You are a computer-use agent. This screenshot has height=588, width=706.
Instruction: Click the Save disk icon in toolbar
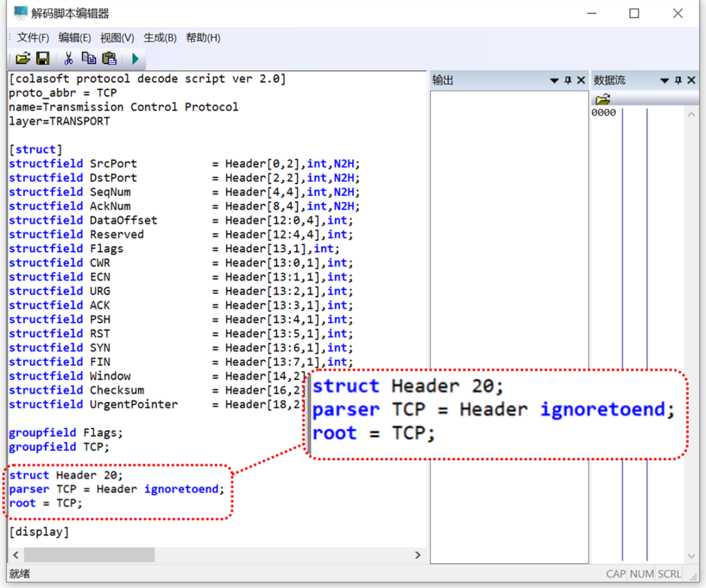pos(42,59)
